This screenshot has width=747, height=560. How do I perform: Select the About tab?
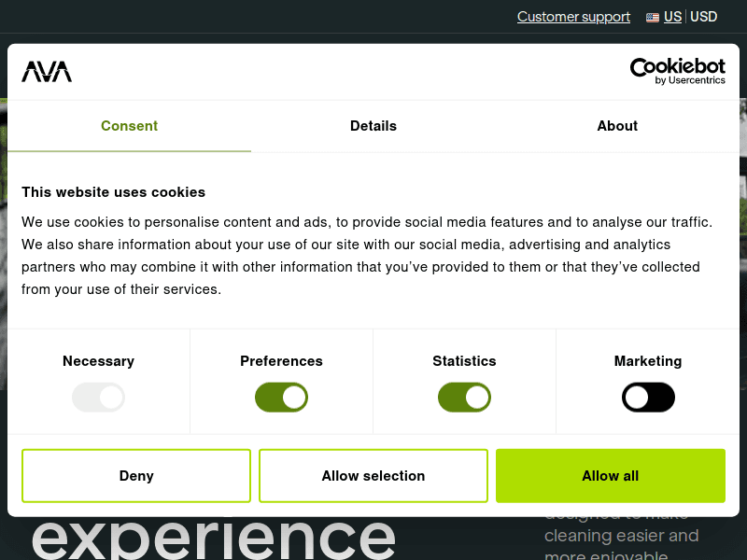pyautogui.click(x=617, y=126)
